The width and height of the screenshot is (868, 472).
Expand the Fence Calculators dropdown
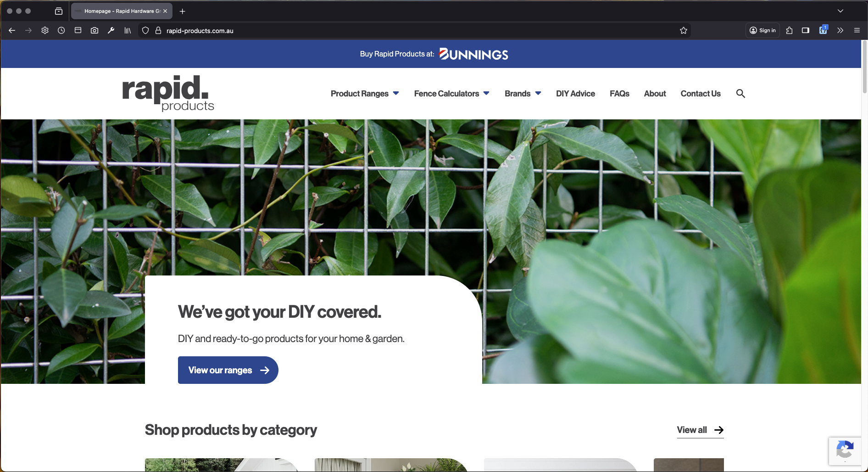451,94
